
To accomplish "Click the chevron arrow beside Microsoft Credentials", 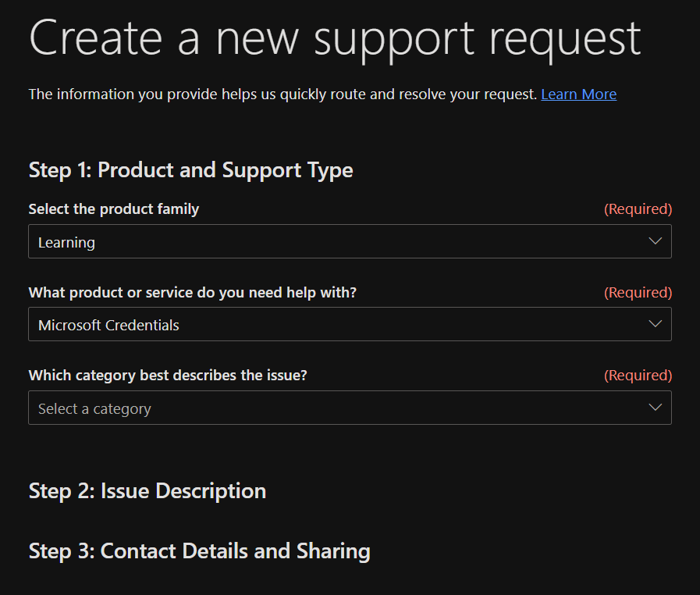I will click(x=656, y=325).
